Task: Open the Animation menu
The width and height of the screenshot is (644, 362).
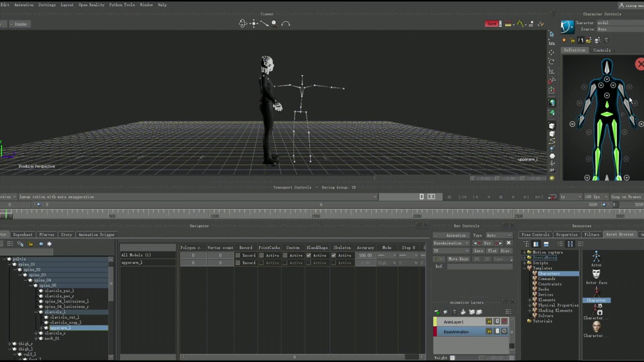Action: coord(24,5)
